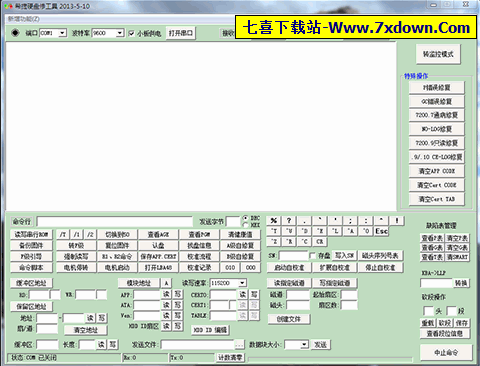Expand the 波特率 9600 dropdown
This screenshot has height=366, width=480.
click(120, 33)
